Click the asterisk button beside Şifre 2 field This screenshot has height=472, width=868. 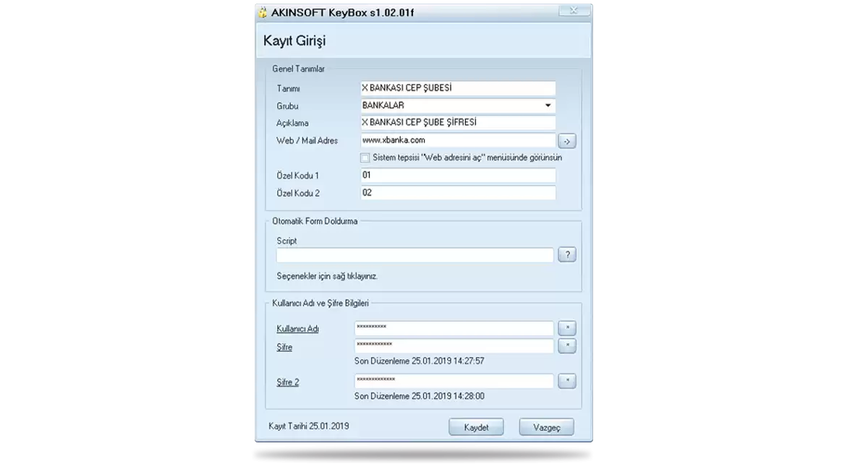(x=567, y=381)
